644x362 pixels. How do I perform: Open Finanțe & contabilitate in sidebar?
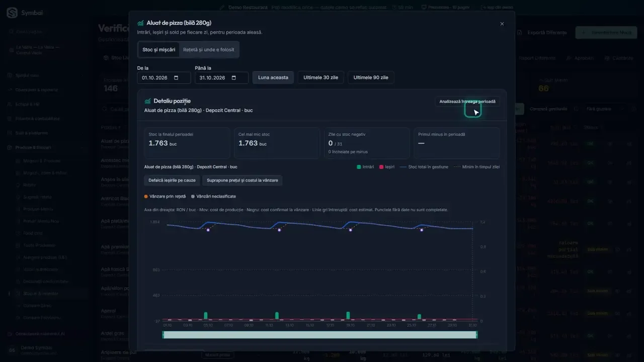[x=38, y=119]
